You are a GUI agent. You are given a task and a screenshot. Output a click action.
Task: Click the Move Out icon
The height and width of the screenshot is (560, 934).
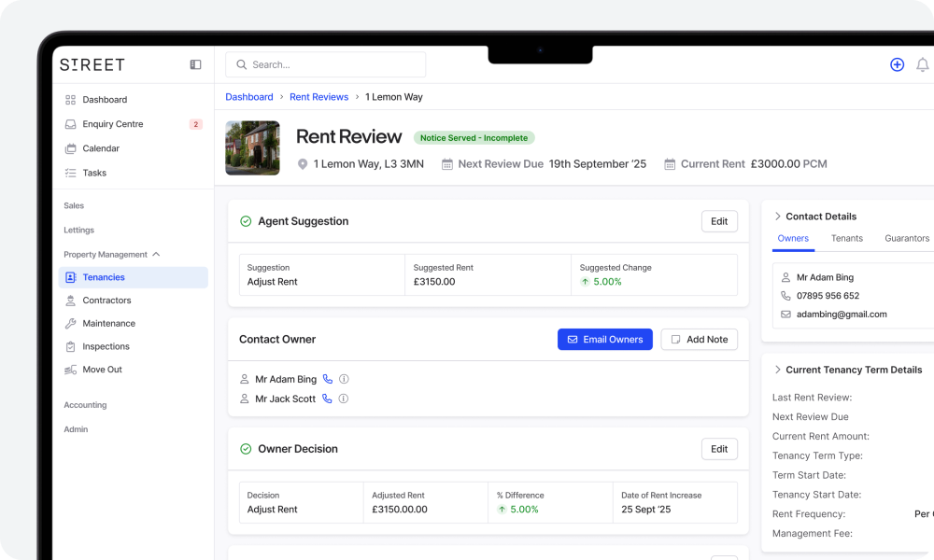[70, 370]
